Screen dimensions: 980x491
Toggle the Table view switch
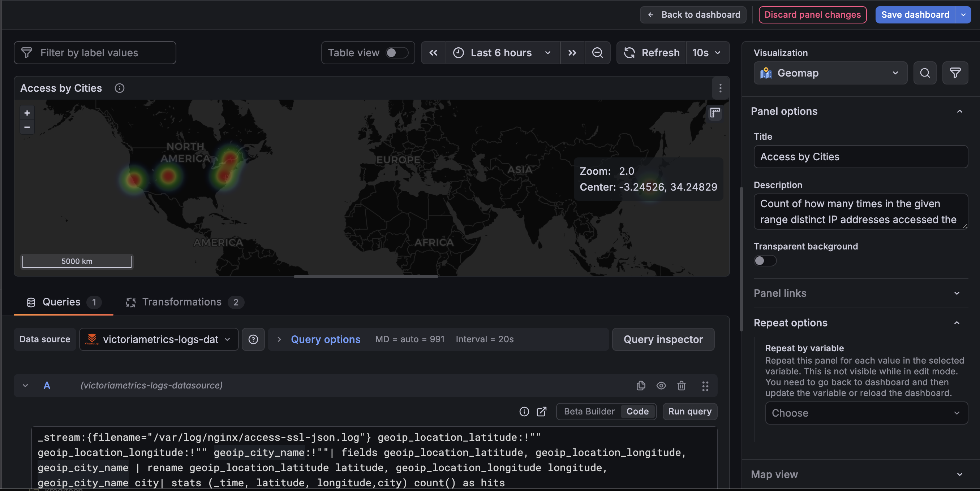[396, 53]
